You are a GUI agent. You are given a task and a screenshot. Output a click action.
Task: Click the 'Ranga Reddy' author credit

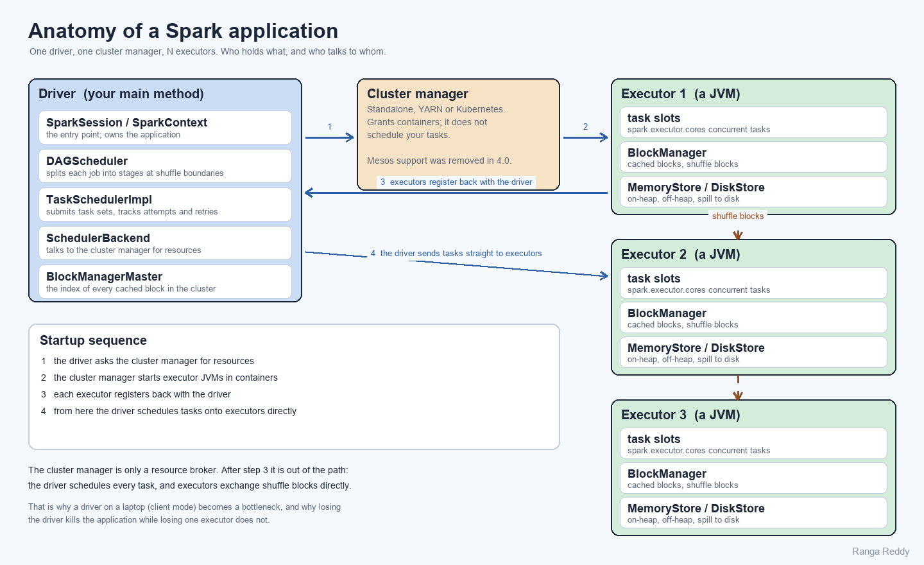(881, 552)
